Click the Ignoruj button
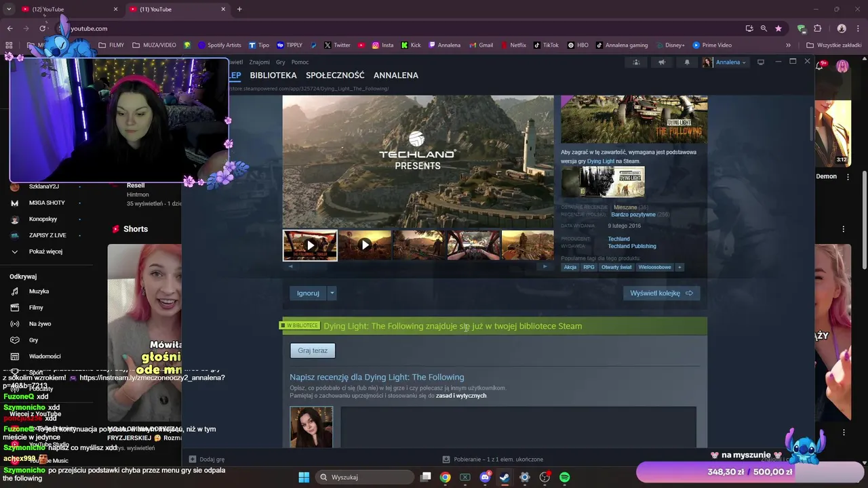 [308, 293]
